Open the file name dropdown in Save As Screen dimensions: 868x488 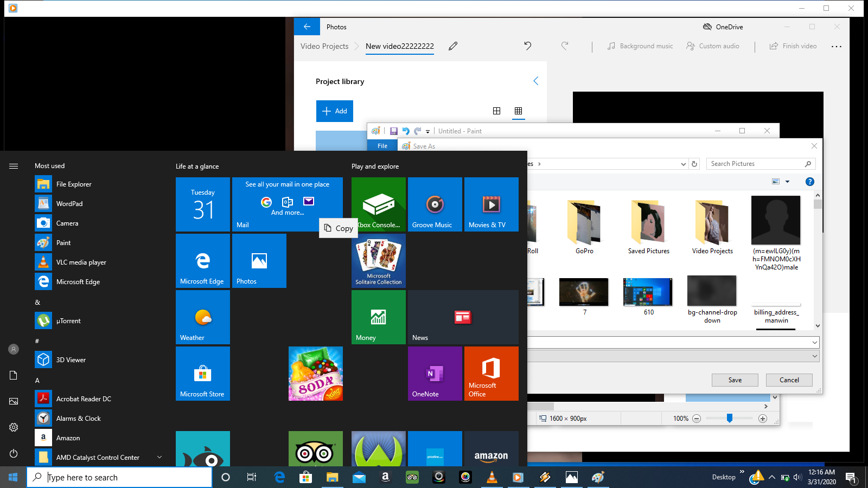814,342
